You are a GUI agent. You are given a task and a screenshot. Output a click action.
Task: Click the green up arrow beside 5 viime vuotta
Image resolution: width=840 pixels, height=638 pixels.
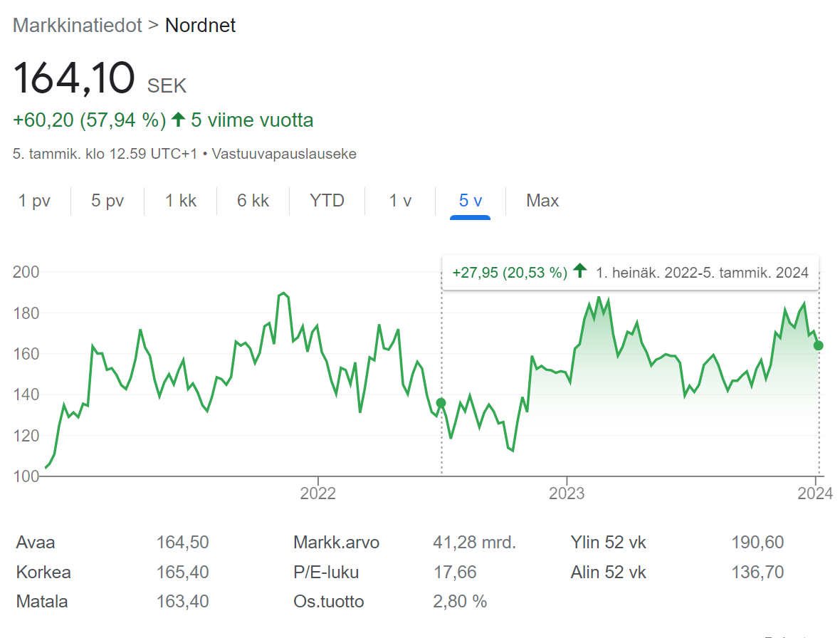[179, 120]
